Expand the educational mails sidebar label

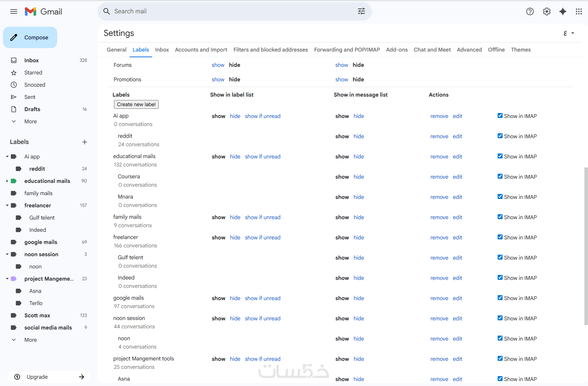coord(7,181)
